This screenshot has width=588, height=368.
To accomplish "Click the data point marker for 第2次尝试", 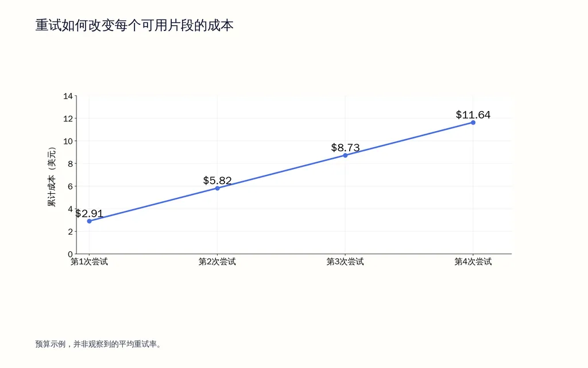I will pos(218,188).
